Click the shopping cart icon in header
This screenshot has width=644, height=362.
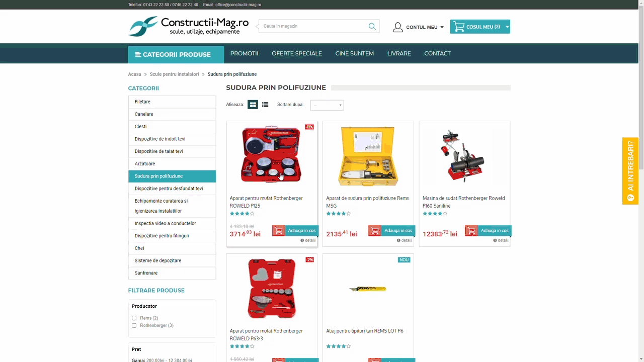pos(458,27)
